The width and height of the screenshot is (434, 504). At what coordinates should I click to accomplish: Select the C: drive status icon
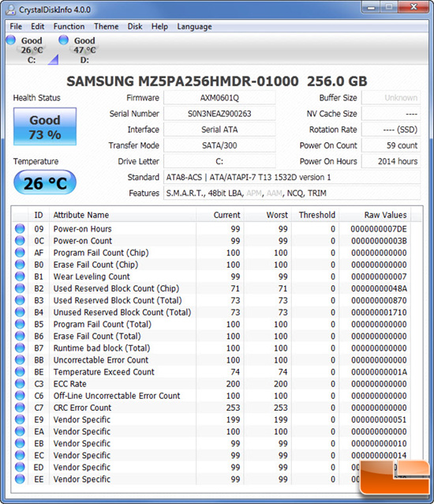tap(10, 39)
